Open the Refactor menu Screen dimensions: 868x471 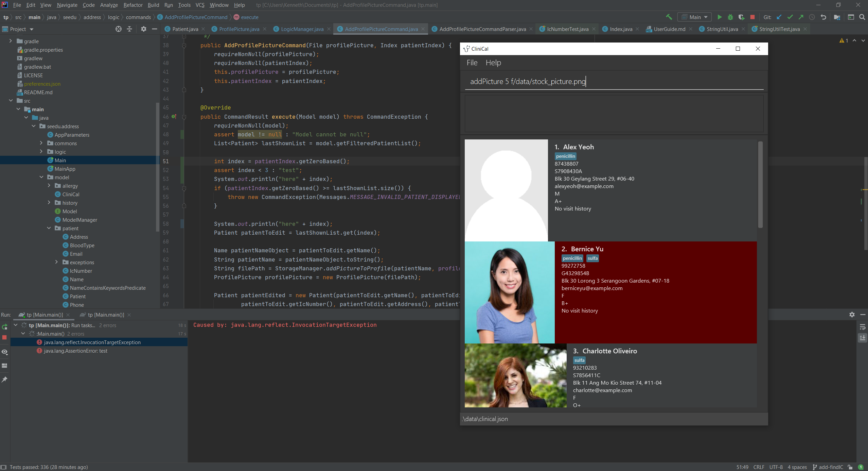click(x=133, y=5)
